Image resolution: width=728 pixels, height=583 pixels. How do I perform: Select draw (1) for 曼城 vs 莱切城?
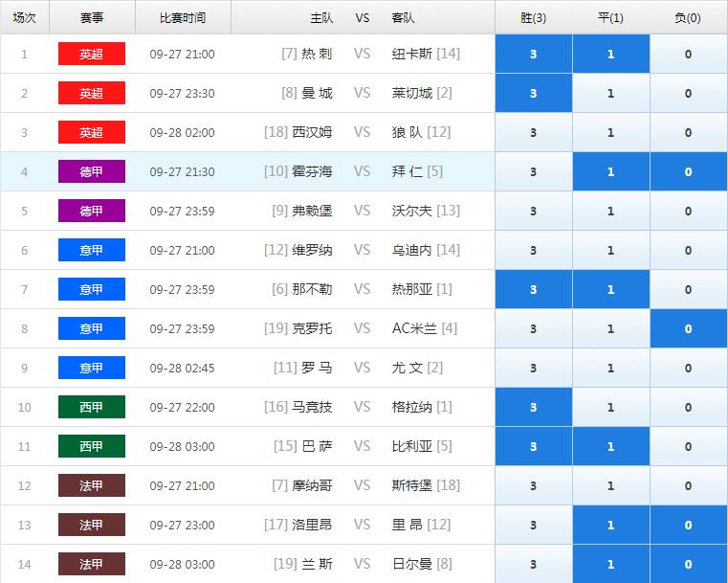(611, 94)
